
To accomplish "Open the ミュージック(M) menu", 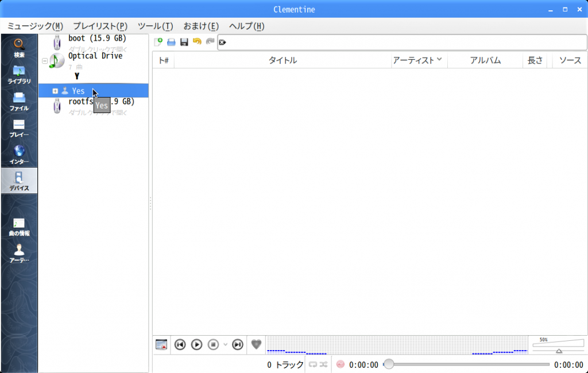I will [35, 26].
